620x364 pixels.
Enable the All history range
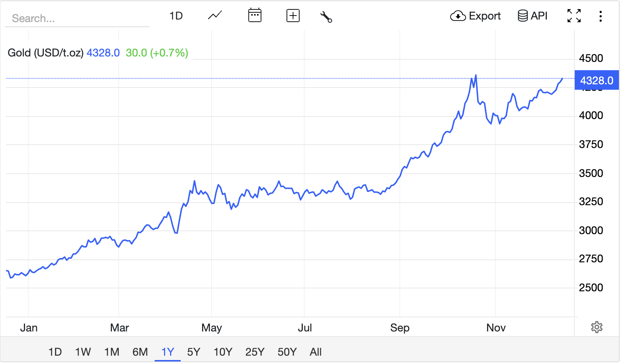(315, 351)
